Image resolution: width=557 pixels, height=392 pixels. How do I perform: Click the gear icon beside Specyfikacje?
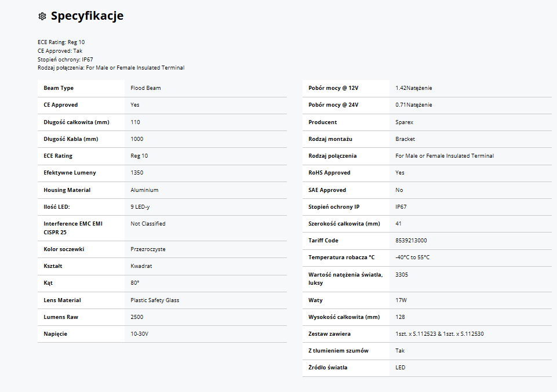[42, 16]
